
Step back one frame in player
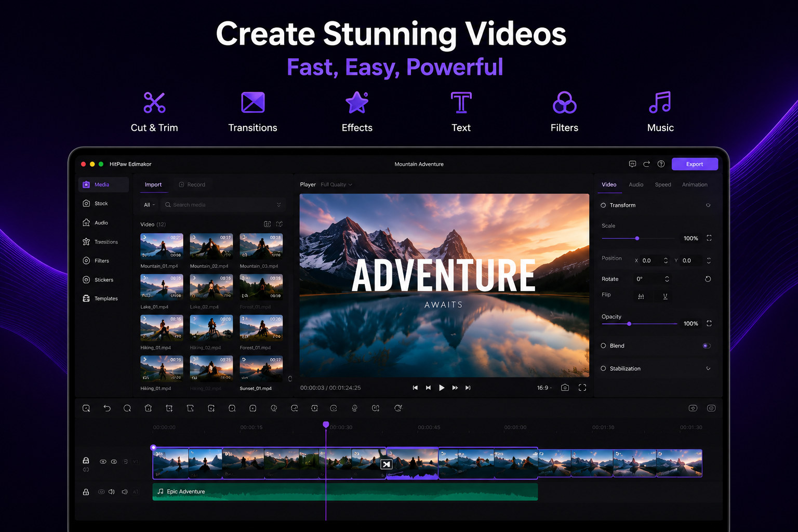(428, 388)
